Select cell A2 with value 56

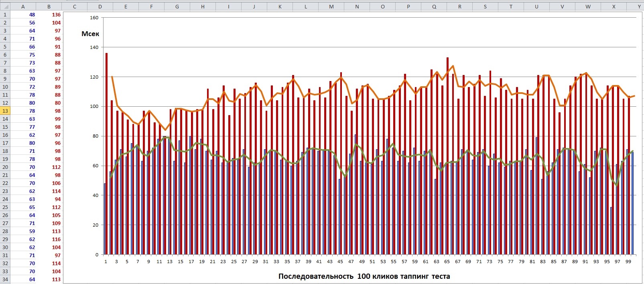tap(23, 22)
